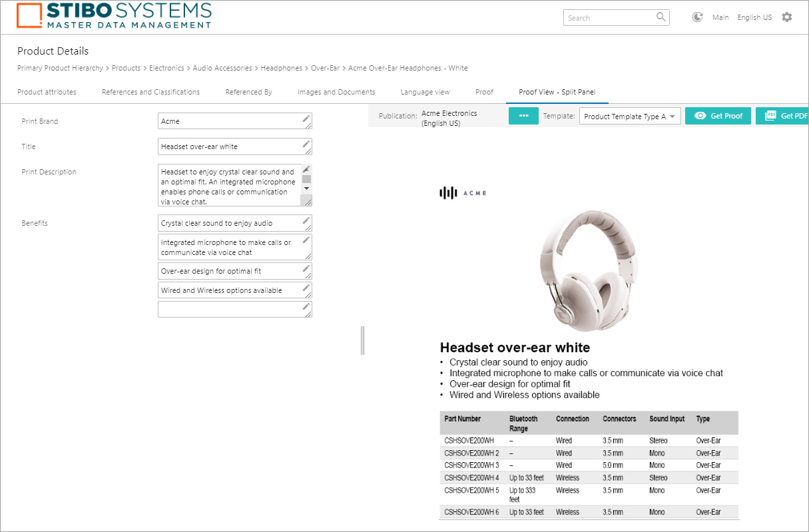
Task: Click the Part Number column header
Action: 462,419
